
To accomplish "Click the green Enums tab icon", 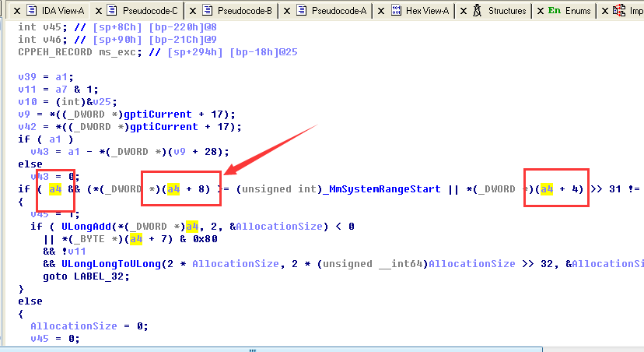I will pyautogui.click(x=554, y=11).
